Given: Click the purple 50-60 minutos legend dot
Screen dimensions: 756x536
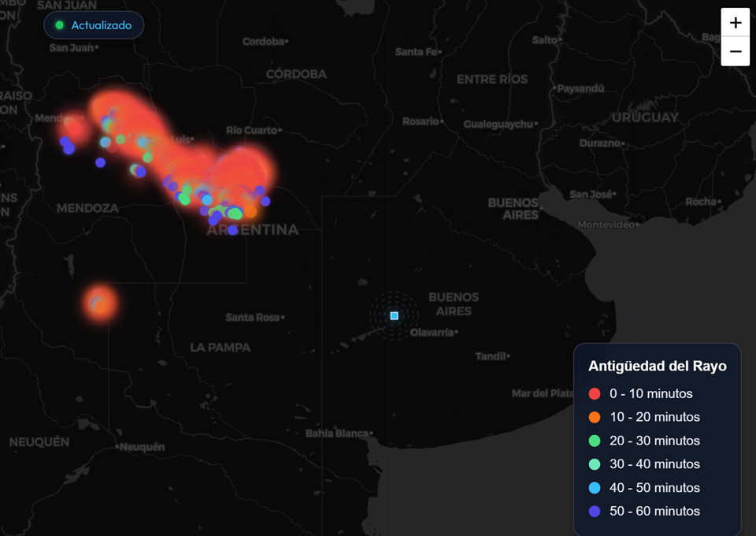Looking at the screenshot, I should pyautogui.click(x=596, y=512).
